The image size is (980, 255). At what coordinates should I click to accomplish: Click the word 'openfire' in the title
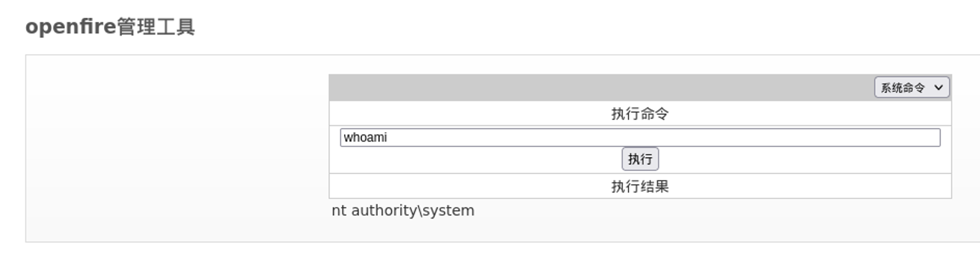tap(71, 26)
